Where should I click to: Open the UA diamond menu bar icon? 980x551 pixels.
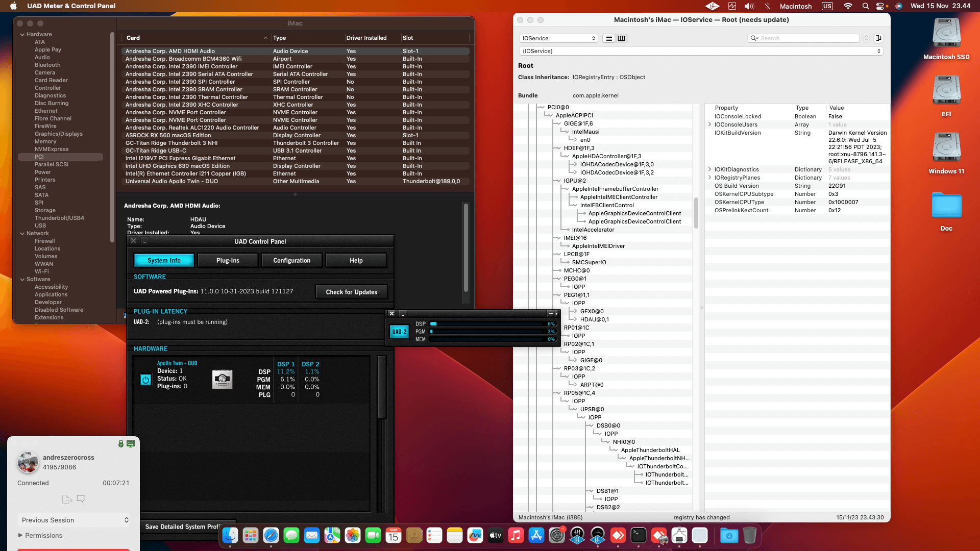click(712, 6)
